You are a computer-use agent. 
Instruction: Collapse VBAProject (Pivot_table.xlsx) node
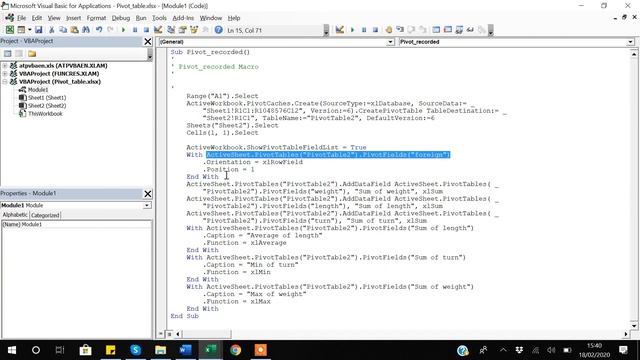click(x=5, y=82)
